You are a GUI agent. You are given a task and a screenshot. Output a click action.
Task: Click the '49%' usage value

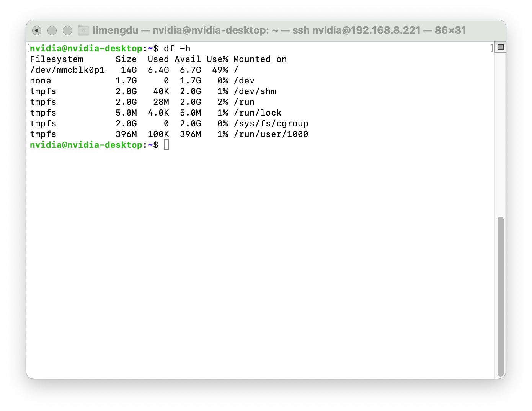click(220, 70)
